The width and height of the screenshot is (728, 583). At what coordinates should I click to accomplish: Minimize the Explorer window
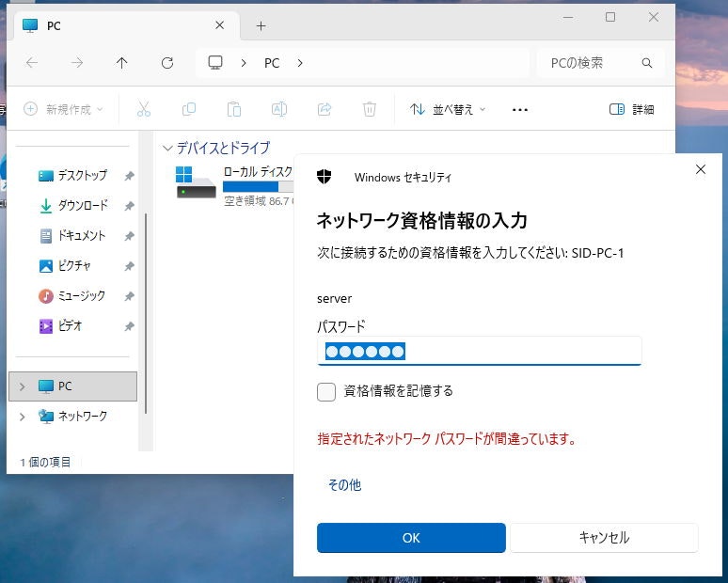coord(568,17)
